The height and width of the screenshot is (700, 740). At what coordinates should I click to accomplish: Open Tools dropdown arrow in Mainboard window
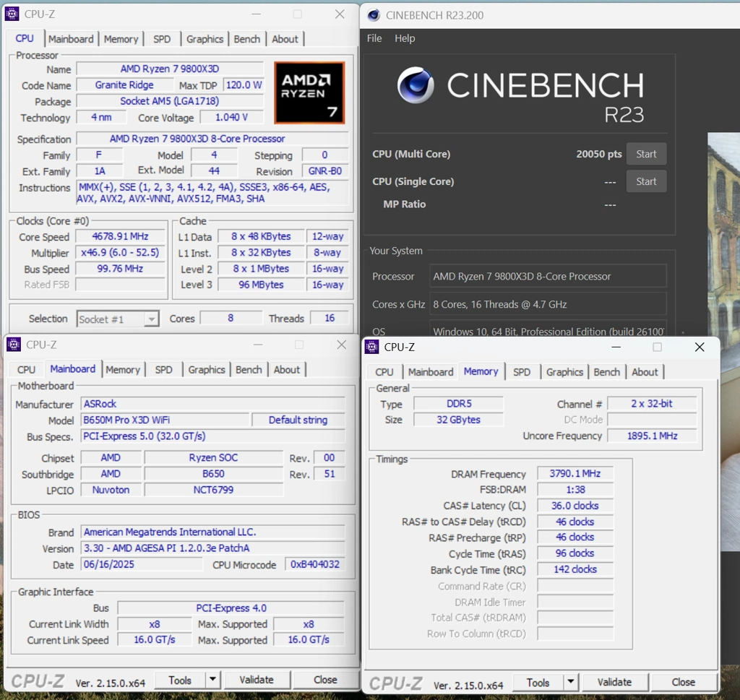[213, 680]
